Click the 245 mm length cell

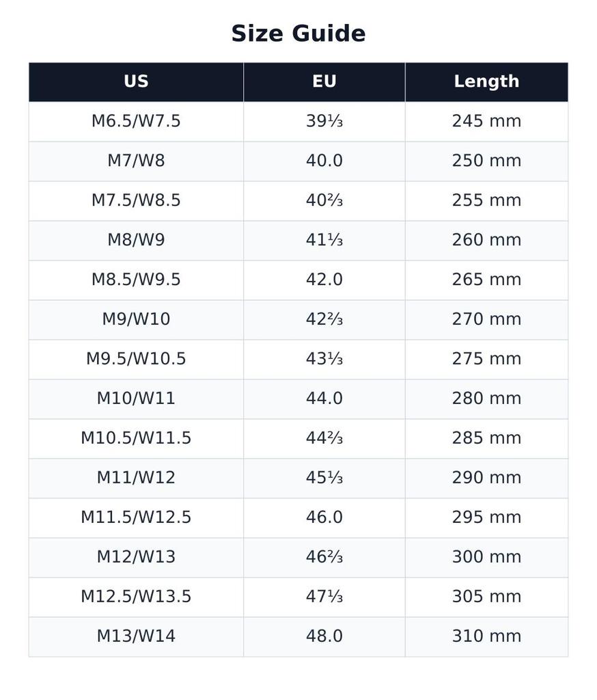point(486,122)
